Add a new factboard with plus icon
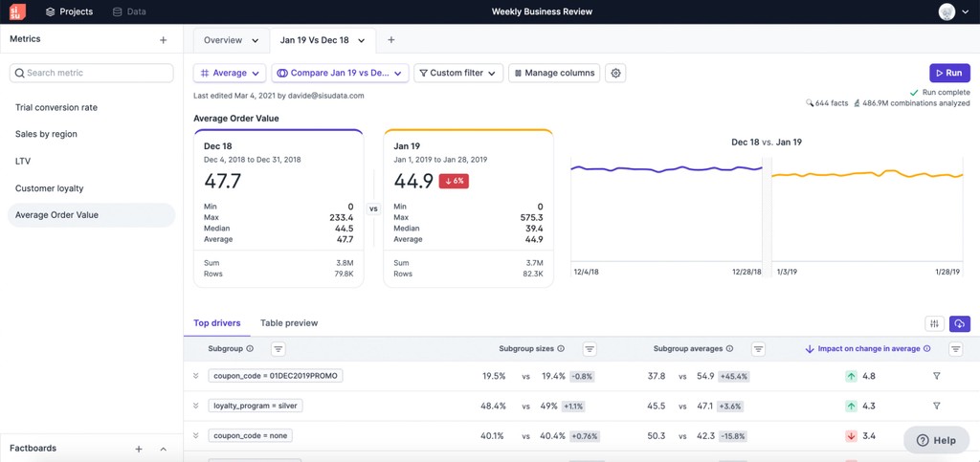Image resolution: width=980 pixels, height=462 pixels. pos(139,449)
